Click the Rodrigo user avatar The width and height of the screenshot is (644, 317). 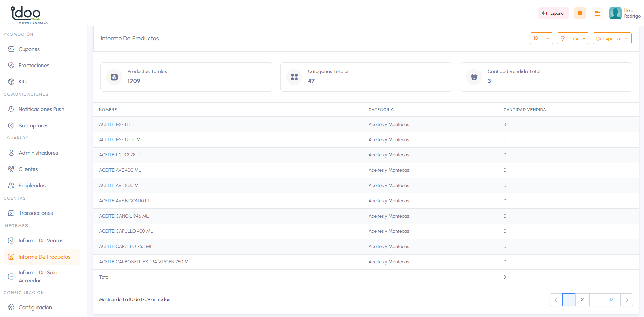[x=615, y=13]
